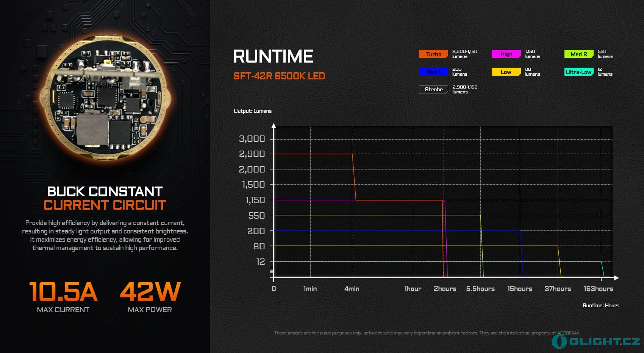
Task: Click the OLIGHT.CZ watermark logo
Action: pyautogui.click(x=596, y=341)
